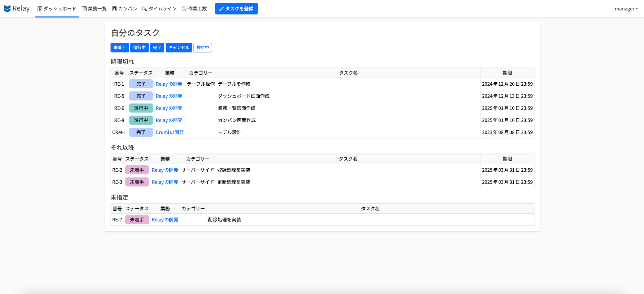Image resolution: width=644 pixels, height=294 pixels.
Task: Go to the 作業工数 page
Action: click(194, 9)
